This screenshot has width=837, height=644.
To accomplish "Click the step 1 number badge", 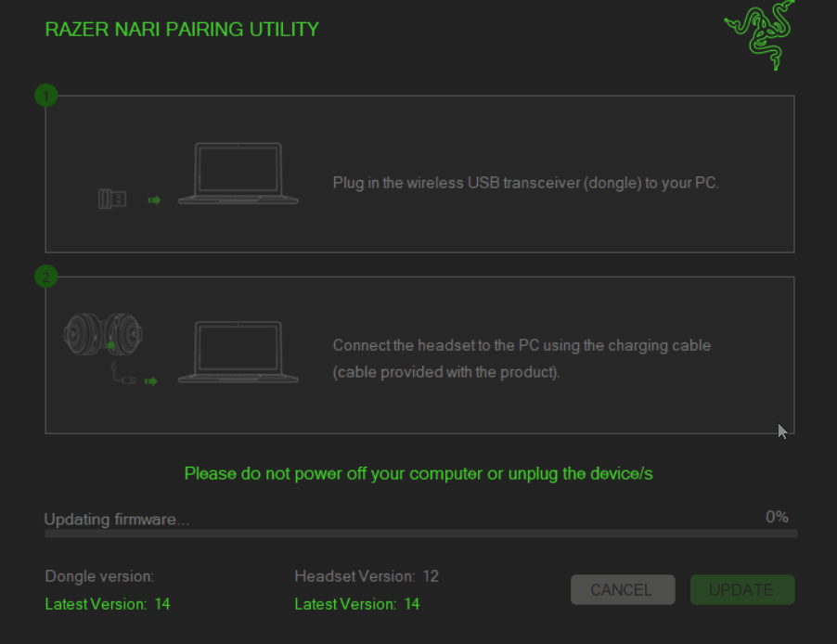I will 45,96.
